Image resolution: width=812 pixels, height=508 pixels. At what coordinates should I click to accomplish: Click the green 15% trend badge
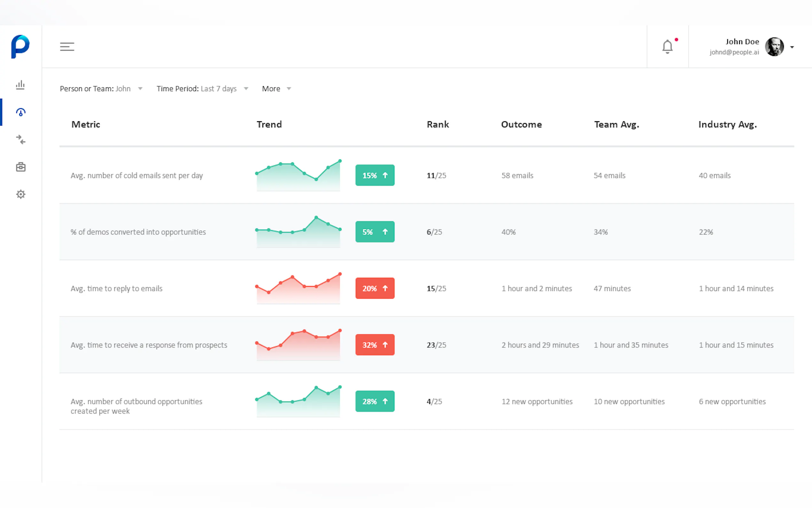coord(375,175)
